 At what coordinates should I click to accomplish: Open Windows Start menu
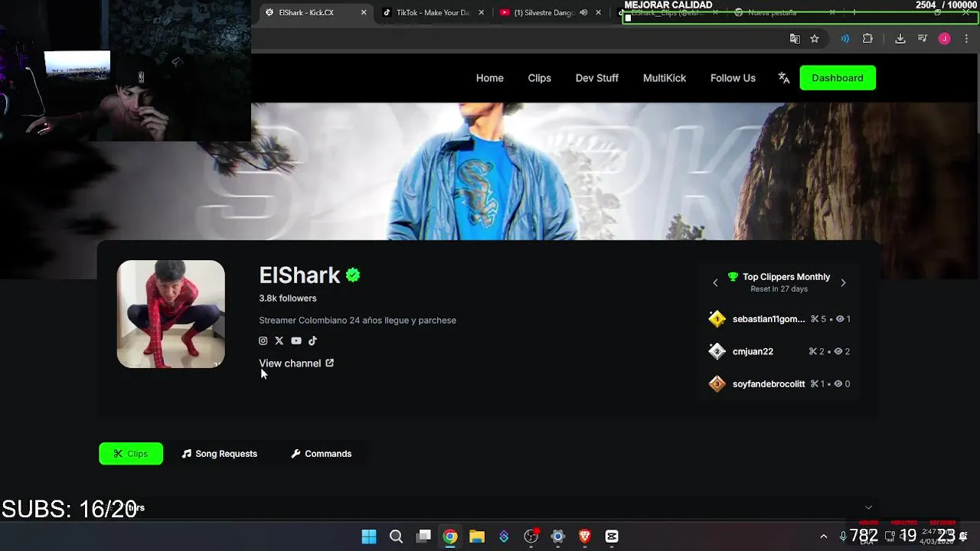point(369,536)
